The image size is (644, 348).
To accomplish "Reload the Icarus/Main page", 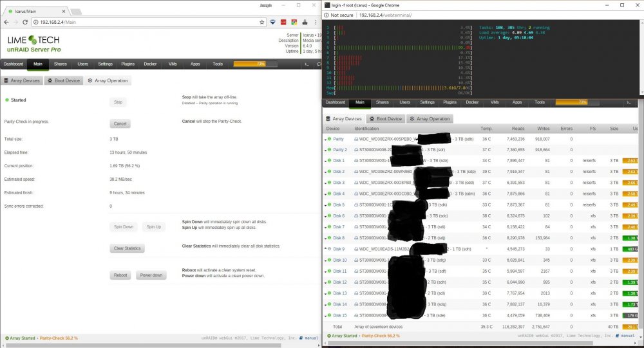I will 25,22.
